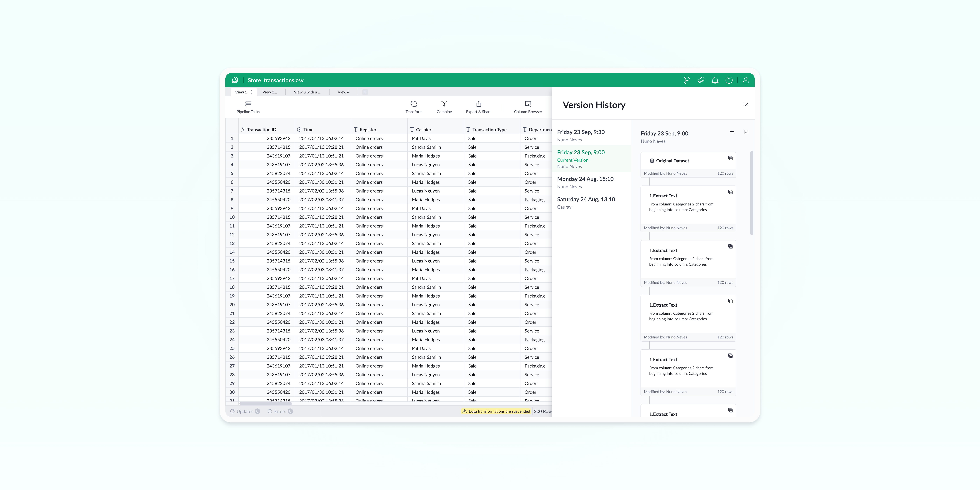Select version Saturday 24 Aug, 13:10 by Gaurav
Image resolution: width=980 pixels, height=490 pixels.
coord(591,203)
